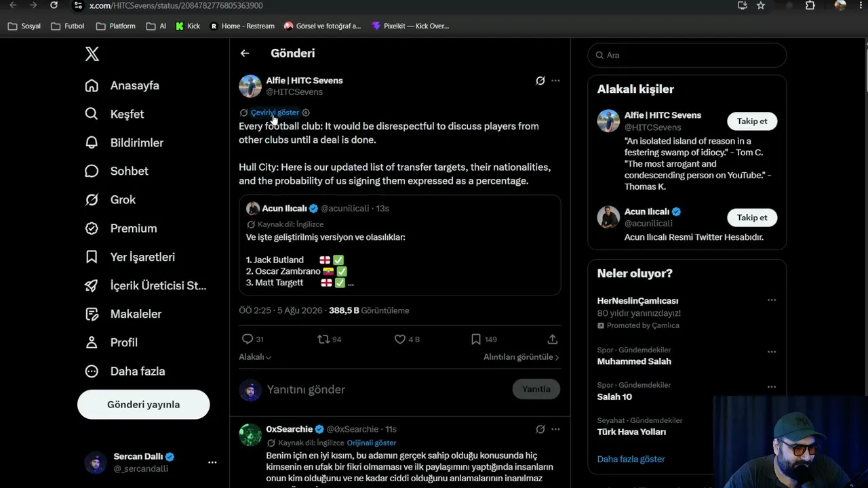The image size is (868, 488).
Task: Reply to post with comment icon
Action: [x=248, y=339]
